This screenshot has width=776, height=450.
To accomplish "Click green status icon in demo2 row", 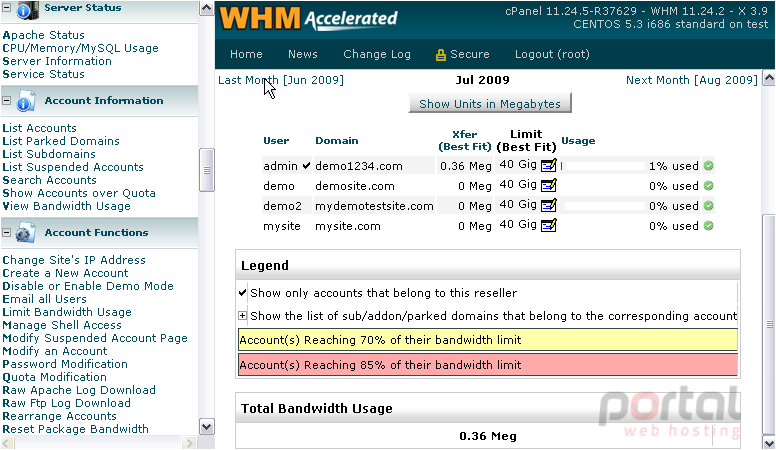I will [x=709, y=206].
